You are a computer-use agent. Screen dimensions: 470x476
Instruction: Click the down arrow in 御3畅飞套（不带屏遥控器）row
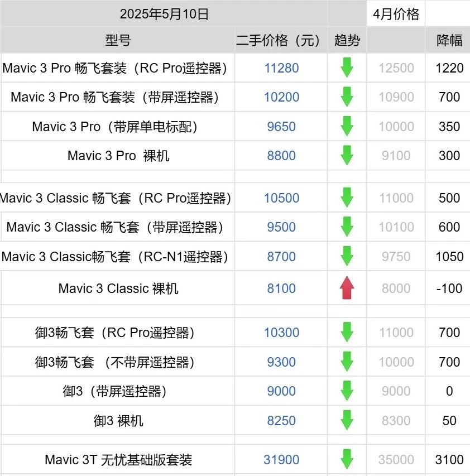pos(347,362)
